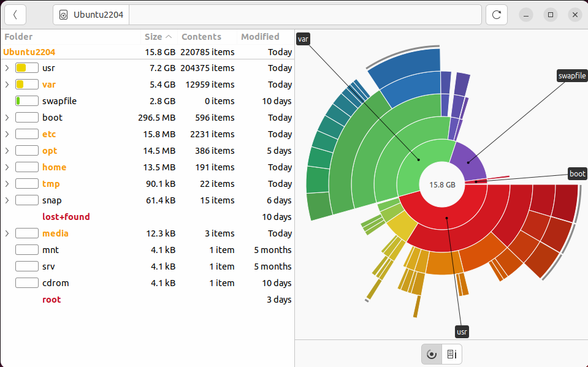This screenshot has width=588, height=367.
Task: Close the Disk Usage Analyzer window
Action: coord(575,15)
